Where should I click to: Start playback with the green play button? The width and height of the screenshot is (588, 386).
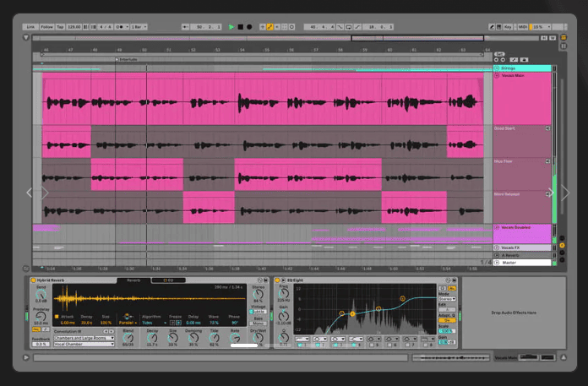click(231, 27)
